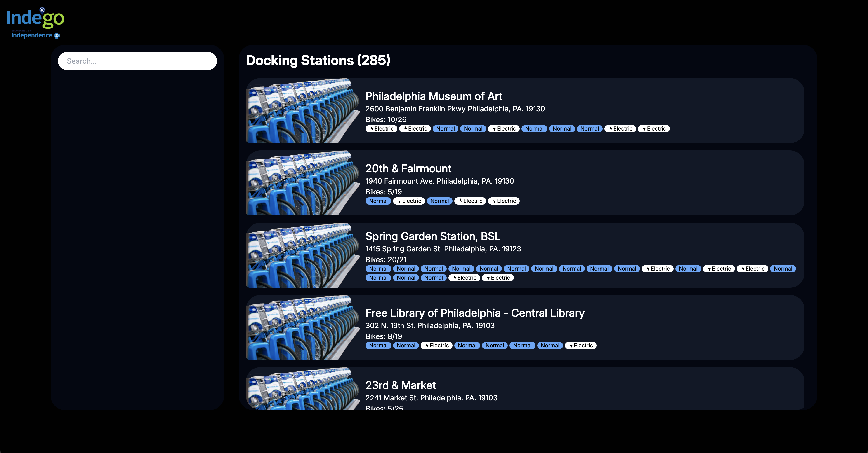Open the 20th & Fairmount station thumbnail
Image resolution: width=868 pixels, height=453 pixels.
303,183
